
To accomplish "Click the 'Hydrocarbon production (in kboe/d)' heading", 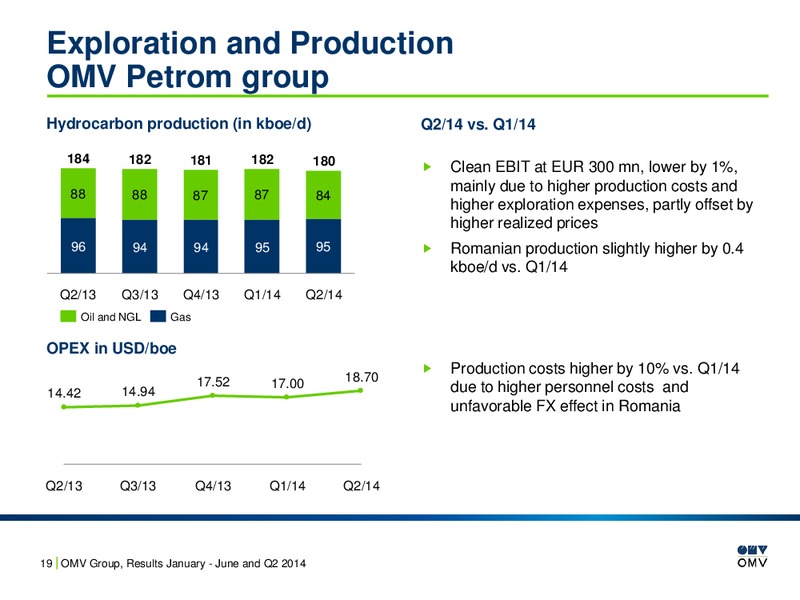I will coord(179,123).
